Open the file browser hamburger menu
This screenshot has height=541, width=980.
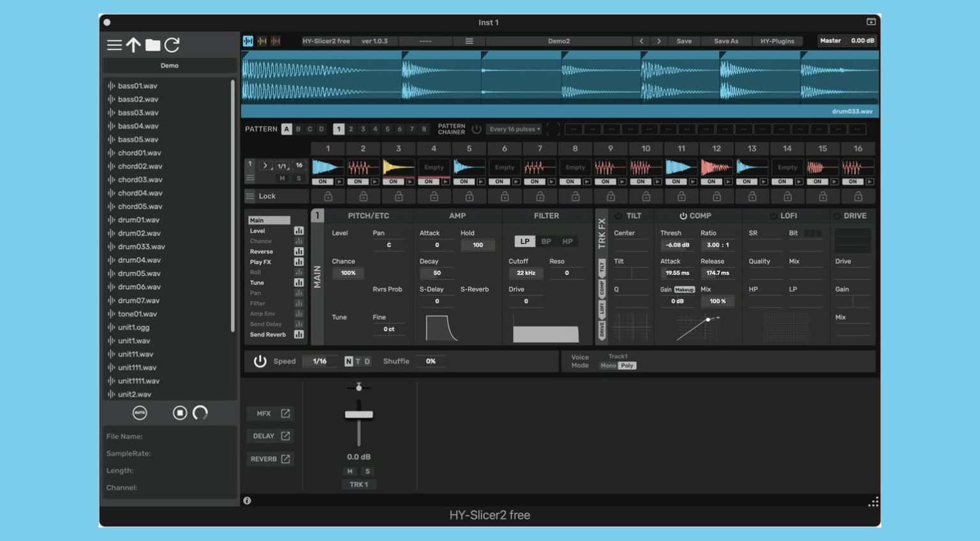(114, 45)
